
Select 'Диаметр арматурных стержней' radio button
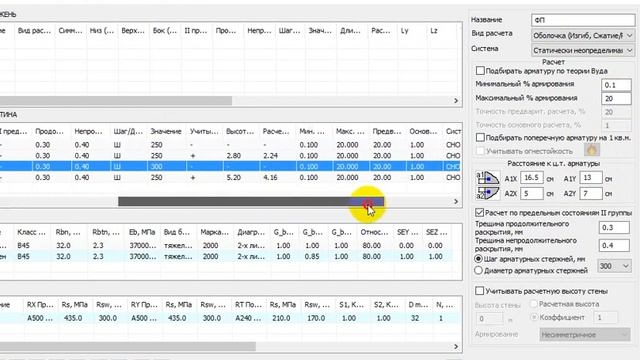pos(478,270)
